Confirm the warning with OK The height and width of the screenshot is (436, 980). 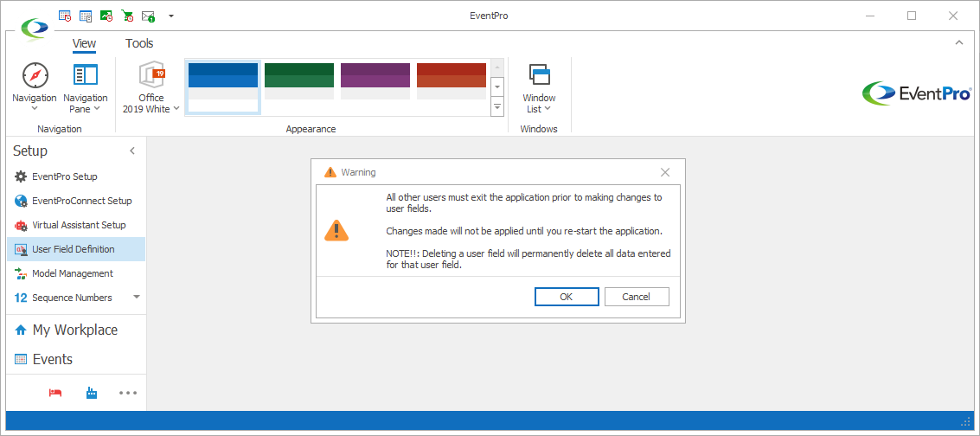[x=567, y=297]
